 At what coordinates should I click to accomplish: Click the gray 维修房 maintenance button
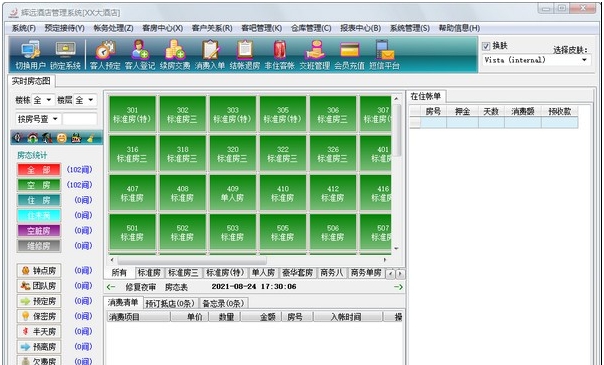point(39,246)
